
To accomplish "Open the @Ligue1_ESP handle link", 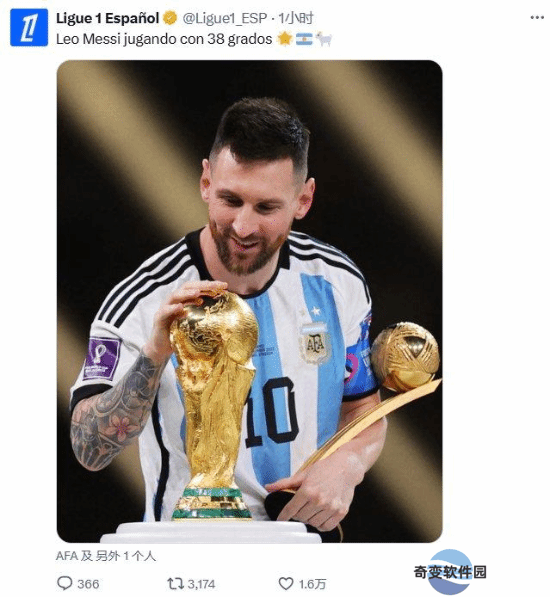I will pyautogui.click(x=225, y=18).
